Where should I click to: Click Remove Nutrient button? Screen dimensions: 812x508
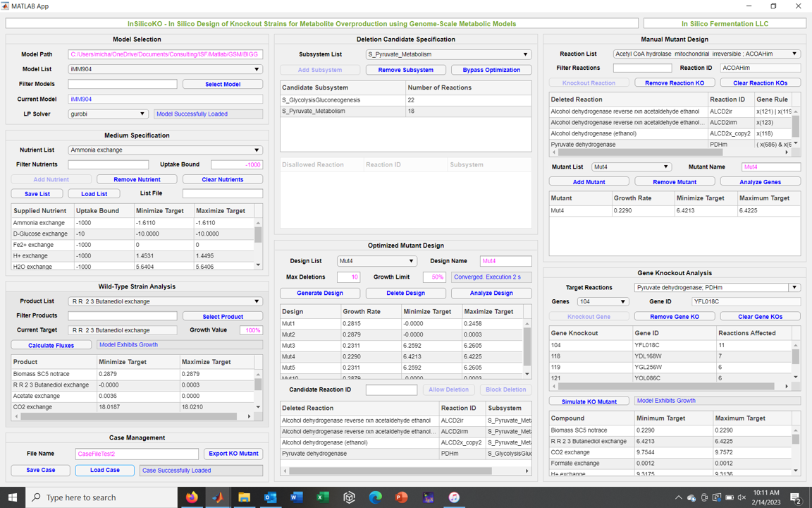pos(137,179)
